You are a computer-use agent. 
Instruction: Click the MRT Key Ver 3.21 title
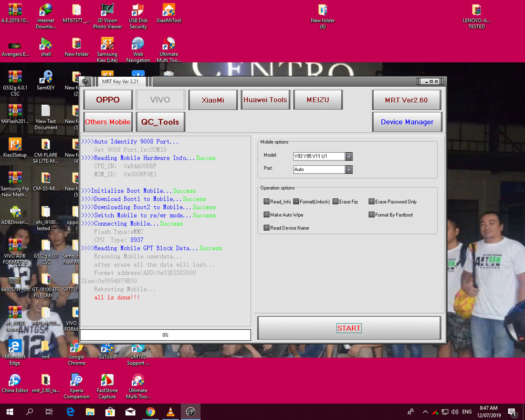click(120, 81)
